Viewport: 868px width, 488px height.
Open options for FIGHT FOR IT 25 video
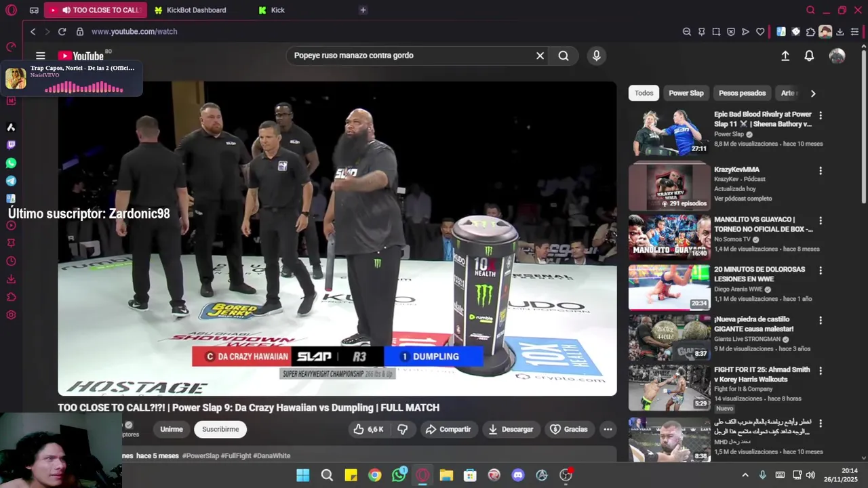(821, 371)
